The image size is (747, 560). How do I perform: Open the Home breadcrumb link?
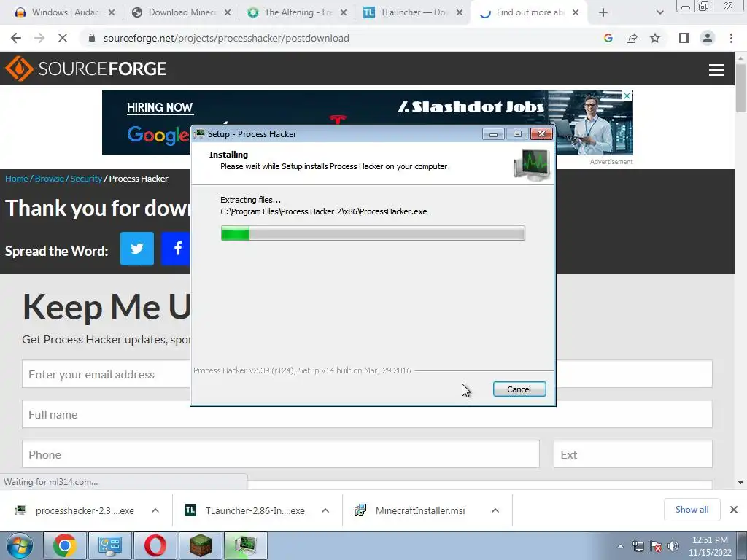coord(17,179)
